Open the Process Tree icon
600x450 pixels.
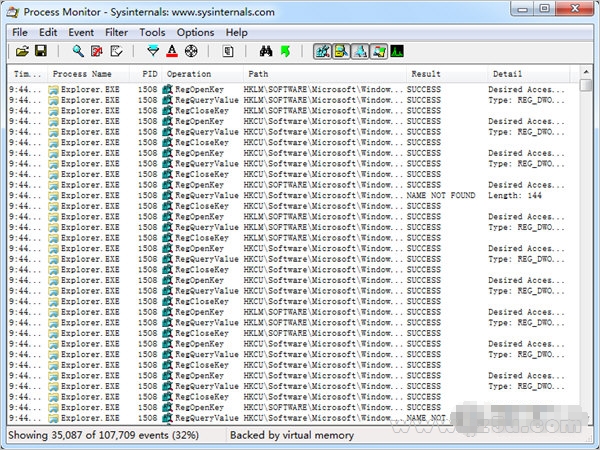tap(228, 51)
